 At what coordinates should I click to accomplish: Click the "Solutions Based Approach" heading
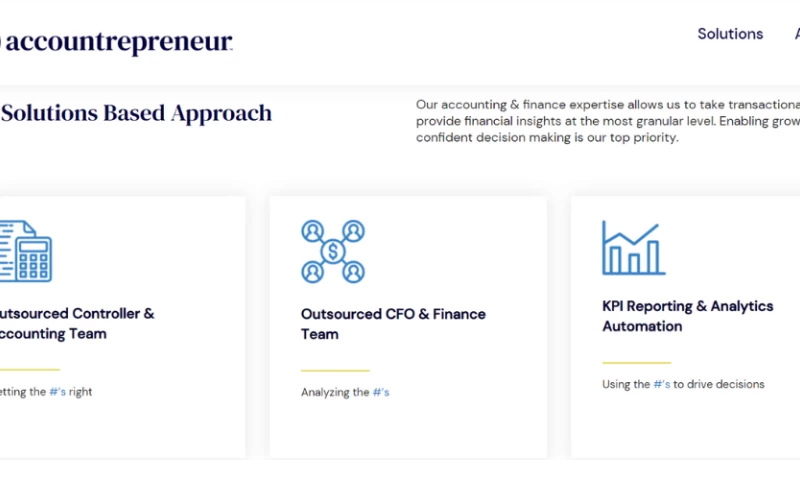136,113
